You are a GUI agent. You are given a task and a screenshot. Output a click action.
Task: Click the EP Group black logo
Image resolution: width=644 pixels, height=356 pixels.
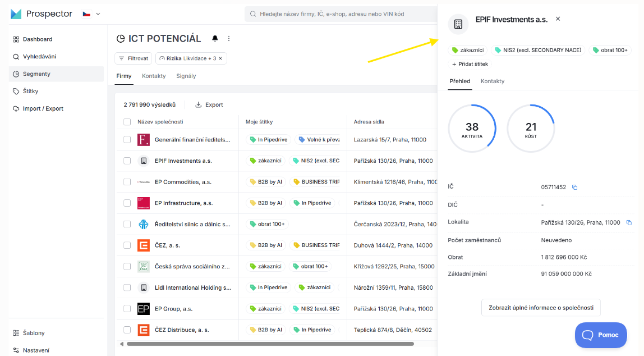point(144,309)
